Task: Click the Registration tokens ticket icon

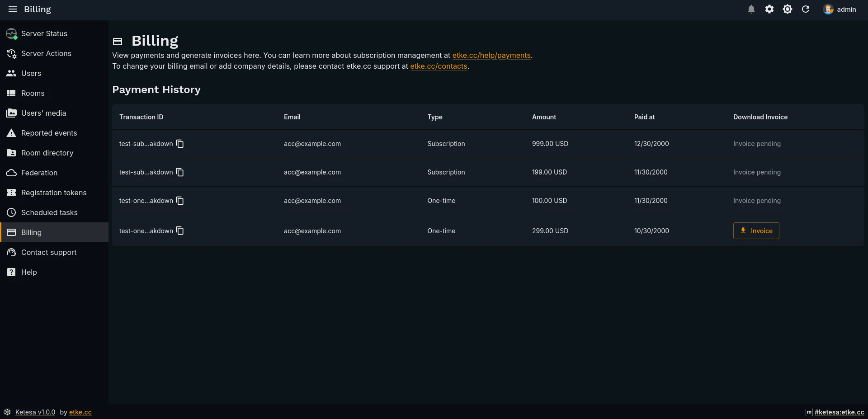Action: (x=11, y=193)
